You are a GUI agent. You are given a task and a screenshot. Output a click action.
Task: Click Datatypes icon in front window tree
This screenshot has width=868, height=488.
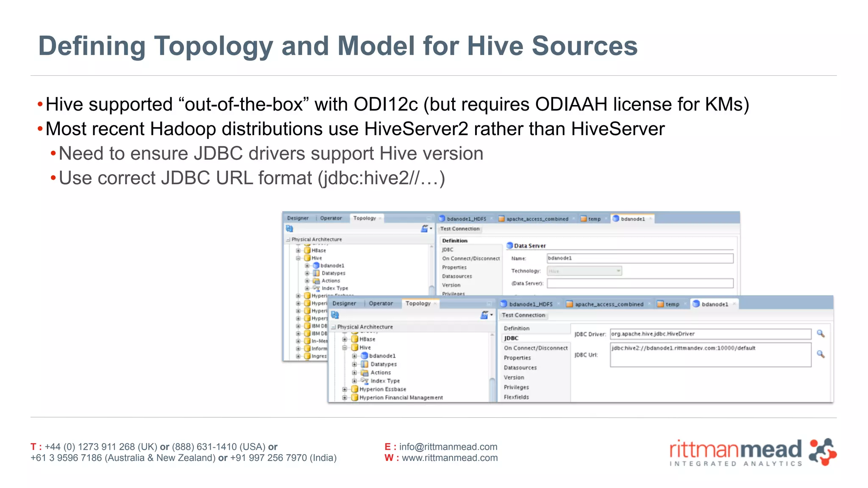(x=364, y=364)
